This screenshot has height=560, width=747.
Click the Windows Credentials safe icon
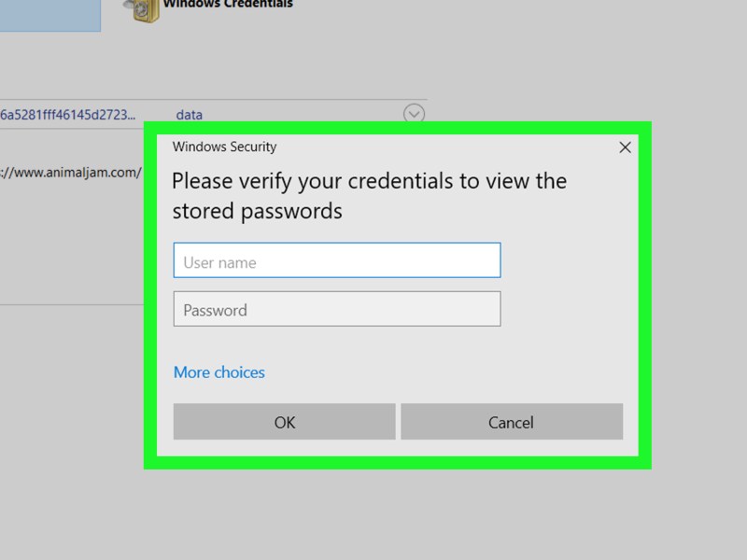coord(142,10)
